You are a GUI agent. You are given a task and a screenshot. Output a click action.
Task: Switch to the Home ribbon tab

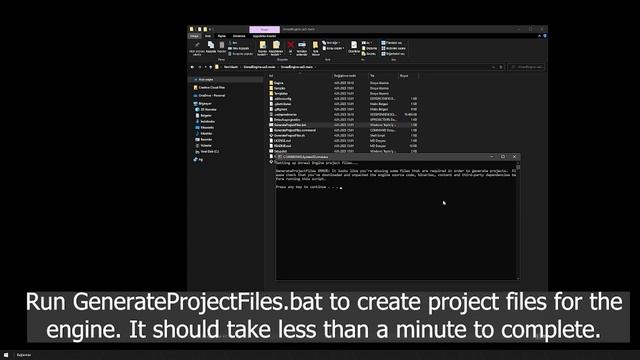point(208,36)
